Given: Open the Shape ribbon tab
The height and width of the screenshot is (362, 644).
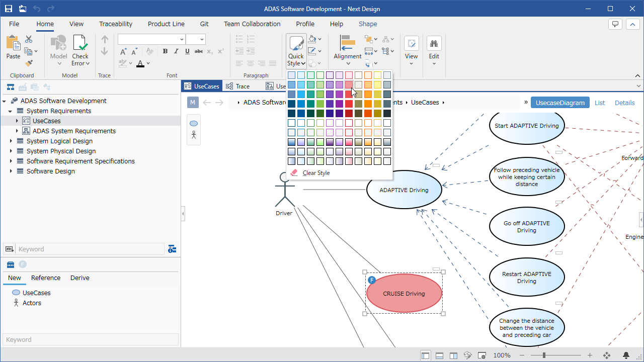Looking at the screenshot, I should point(368,24).
